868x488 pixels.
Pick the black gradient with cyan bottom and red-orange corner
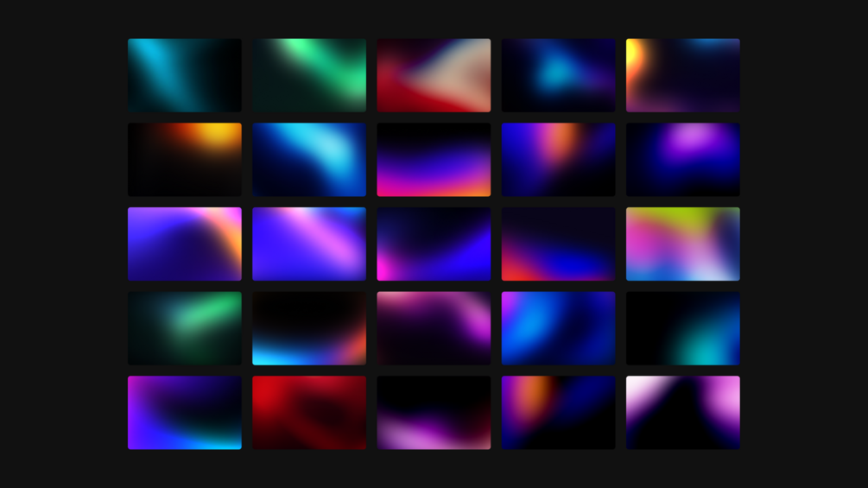coord(309,328)
